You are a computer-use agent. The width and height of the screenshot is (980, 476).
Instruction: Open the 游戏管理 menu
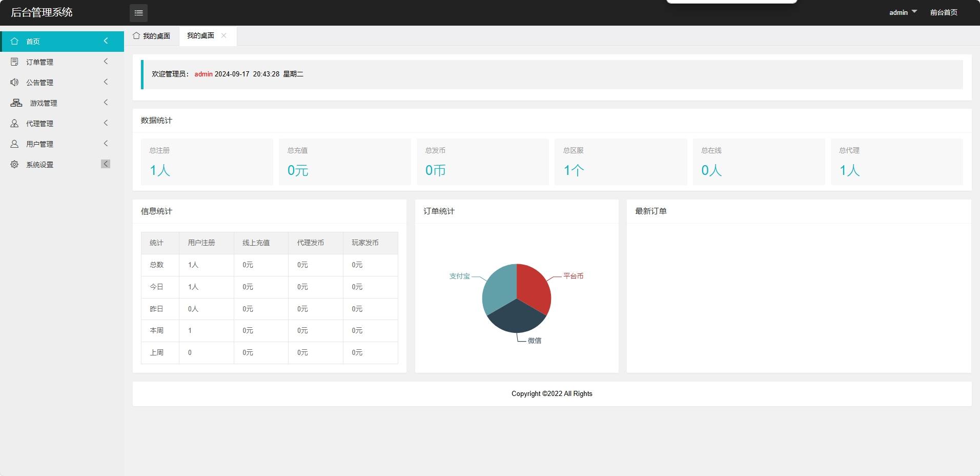(x=62, y=103)
